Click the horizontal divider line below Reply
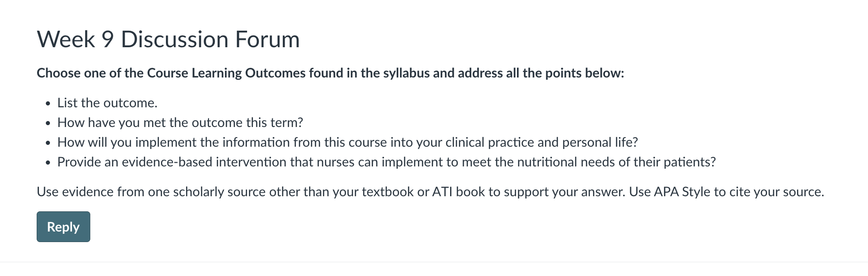868x276 pixels. (434, 262)
